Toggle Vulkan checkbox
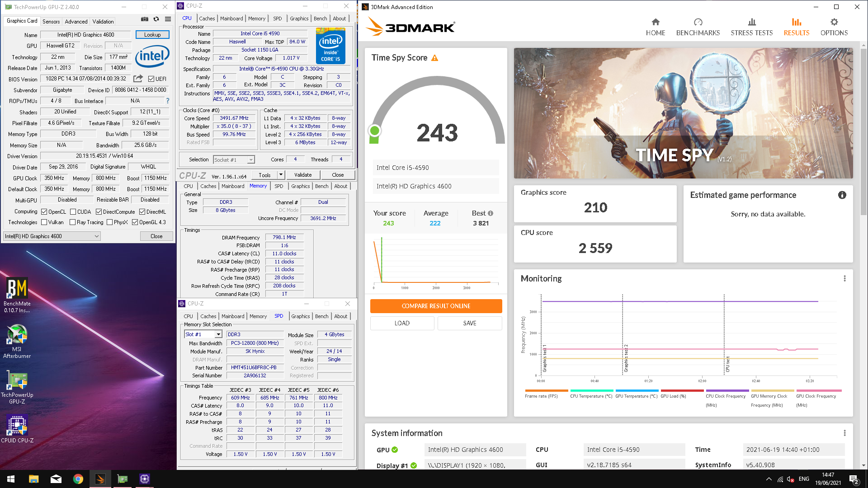 coord(44,222)
